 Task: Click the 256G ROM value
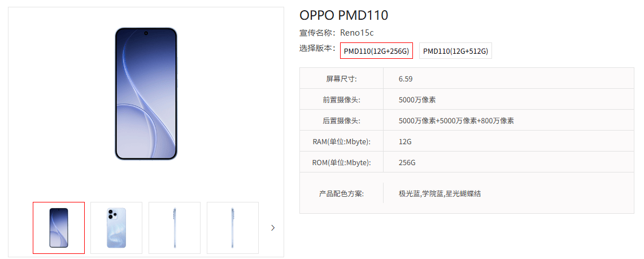click(x=407, y=162)
